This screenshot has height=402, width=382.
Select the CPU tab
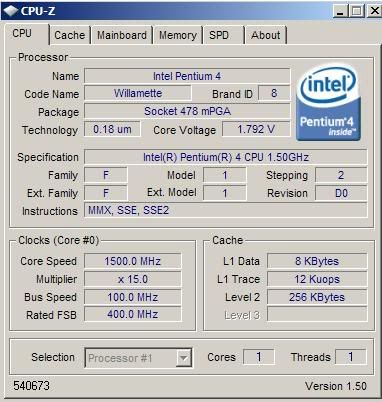click(x=26, y=34)
